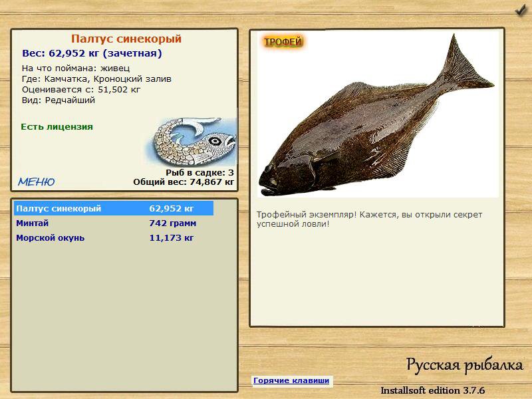Click the silver fish emblem icon
The width and height of the screenshot is (532, 399).
click(191, 141)
